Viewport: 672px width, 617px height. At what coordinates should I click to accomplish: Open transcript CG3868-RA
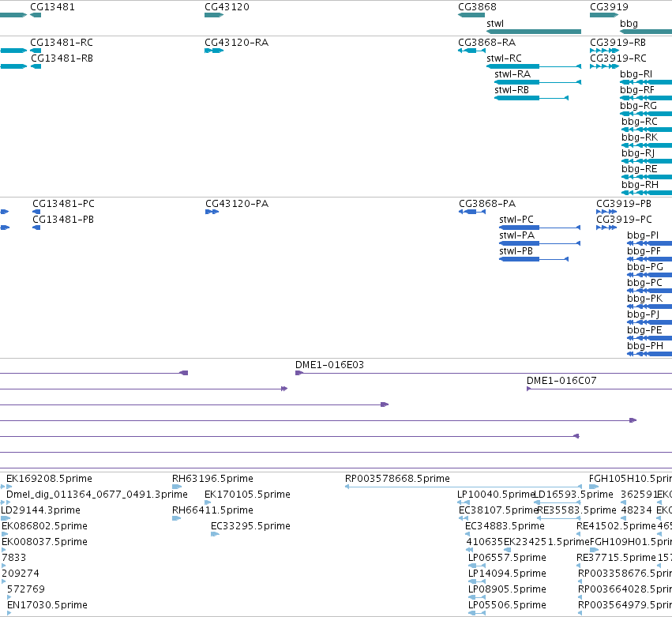pyautogui.click(x=487, y=43)
